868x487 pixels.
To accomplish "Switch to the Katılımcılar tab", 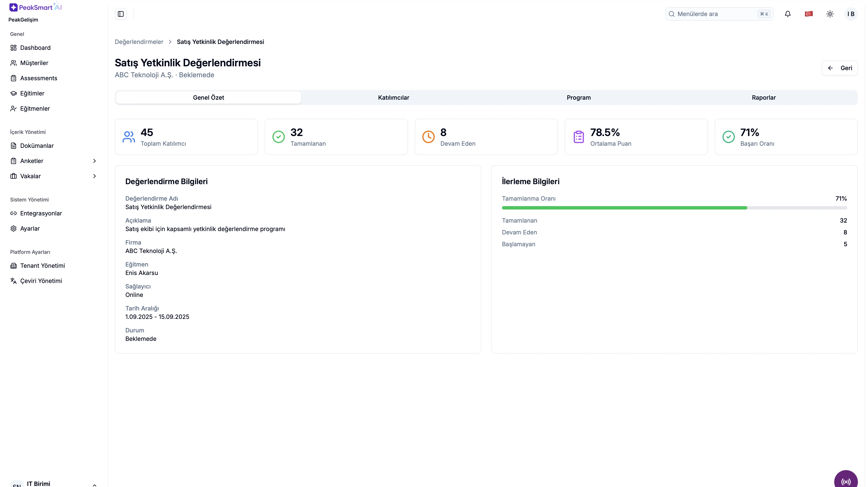I will 393,97.
